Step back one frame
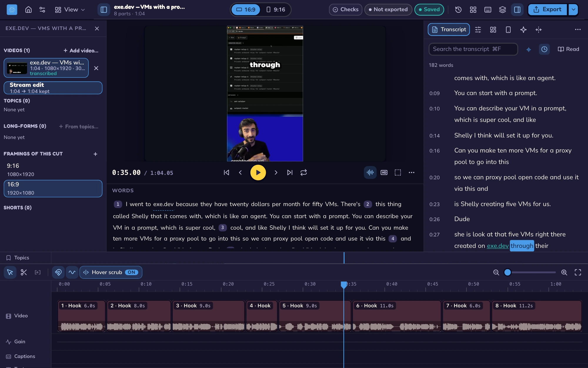 (x=240, y=173)
